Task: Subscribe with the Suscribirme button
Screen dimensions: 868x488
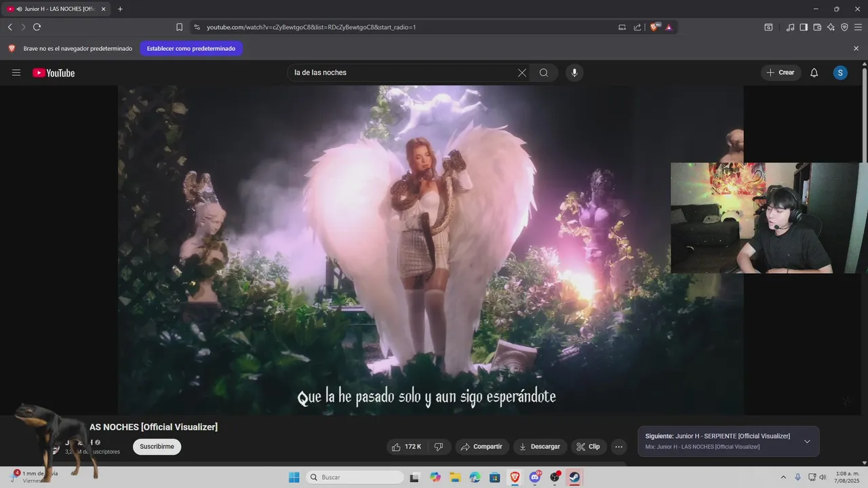Action: [x=157, y=447]
